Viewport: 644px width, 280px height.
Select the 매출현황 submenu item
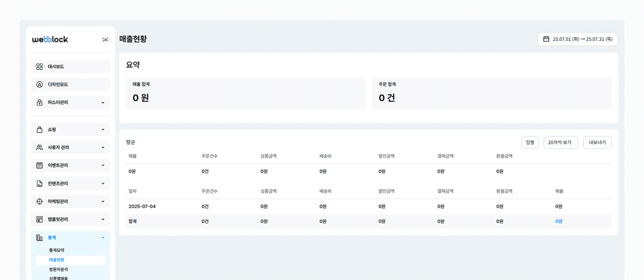(x=71, y=260)
